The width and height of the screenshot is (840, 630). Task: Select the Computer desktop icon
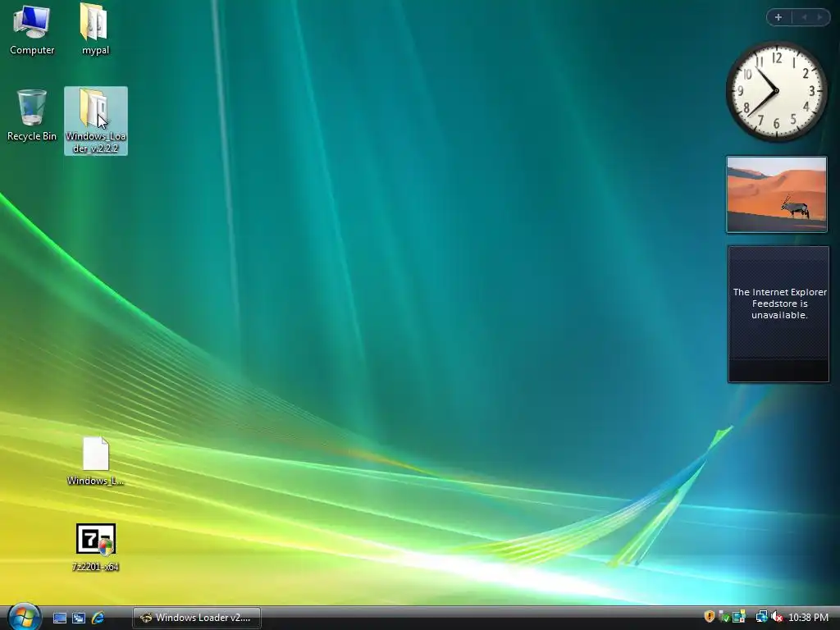coord(32,30)
